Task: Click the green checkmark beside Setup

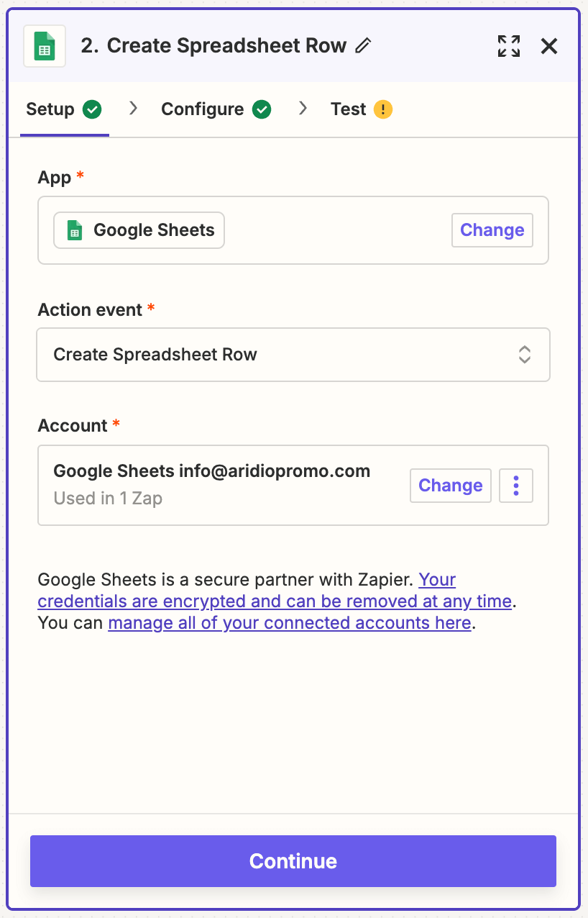Action: coord(92,109)
